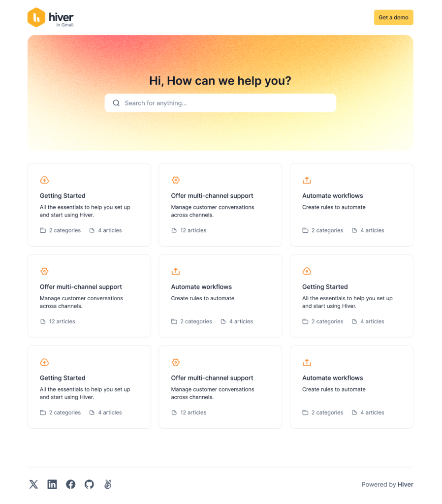Screen dimensions: 442x504
Task: Click the Search for anything input field
Action: tap(220, 103)
